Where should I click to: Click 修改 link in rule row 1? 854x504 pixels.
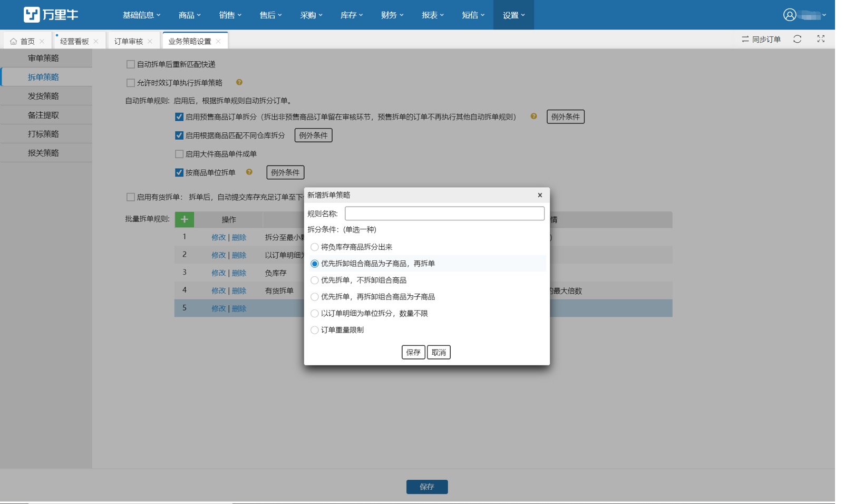click(219, 237)
